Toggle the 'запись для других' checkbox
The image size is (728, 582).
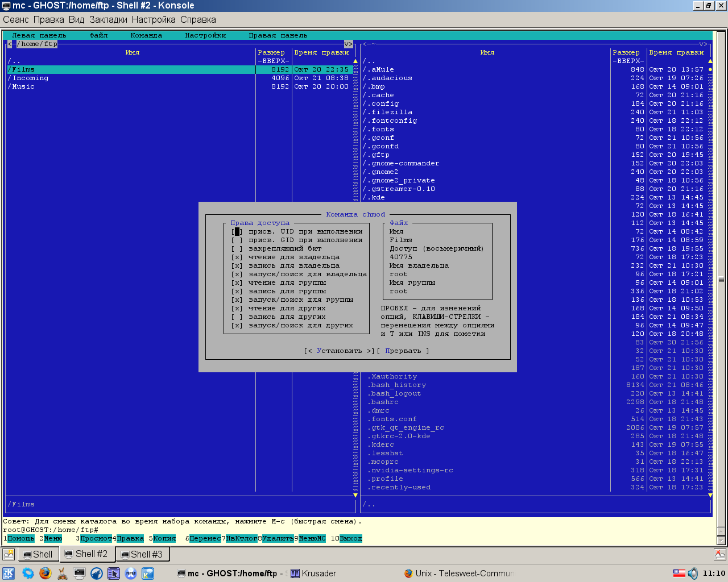(x=237, y=317)
